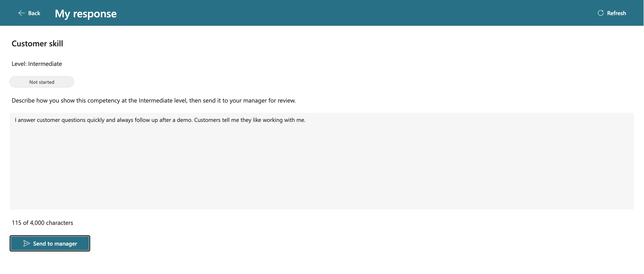
Task: Click the Customer skill heading
Action: coord(37,44)
